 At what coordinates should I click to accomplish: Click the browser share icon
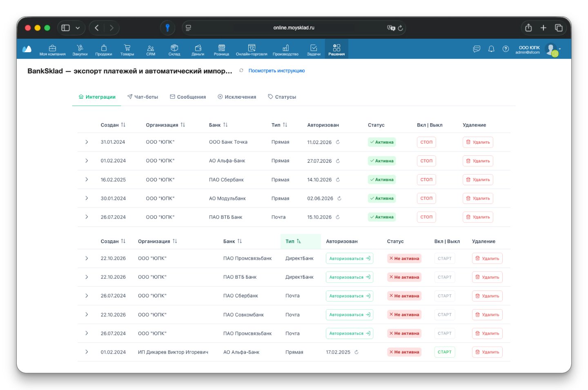pyautogui.click(x=528, y=28)
